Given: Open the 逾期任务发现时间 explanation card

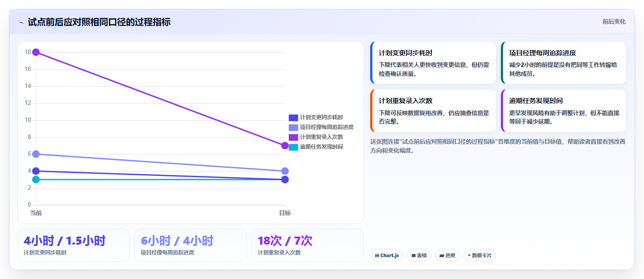Looking at the screenshot, I should click(x=563, y=111).
